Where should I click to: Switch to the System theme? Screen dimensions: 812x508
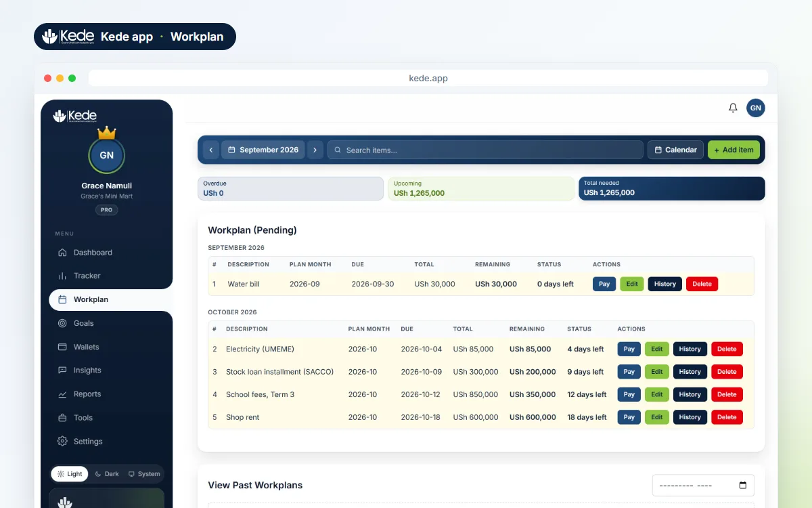point(144,474)
